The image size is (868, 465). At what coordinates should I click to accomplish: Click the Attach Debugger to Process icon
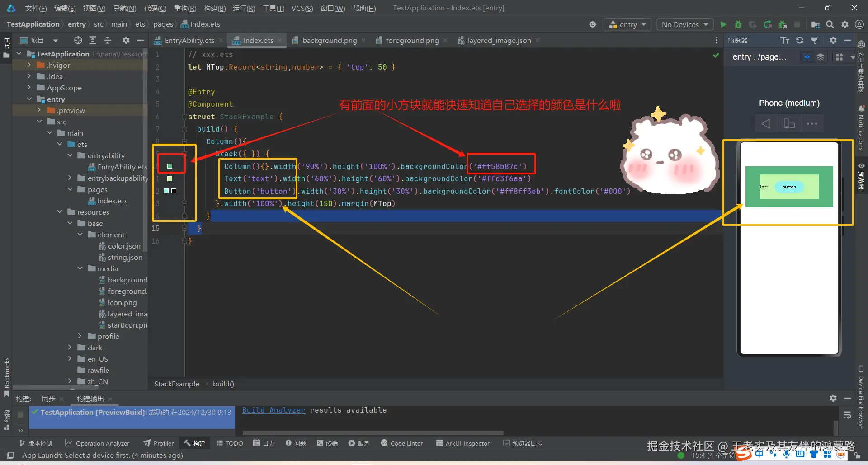783,24
